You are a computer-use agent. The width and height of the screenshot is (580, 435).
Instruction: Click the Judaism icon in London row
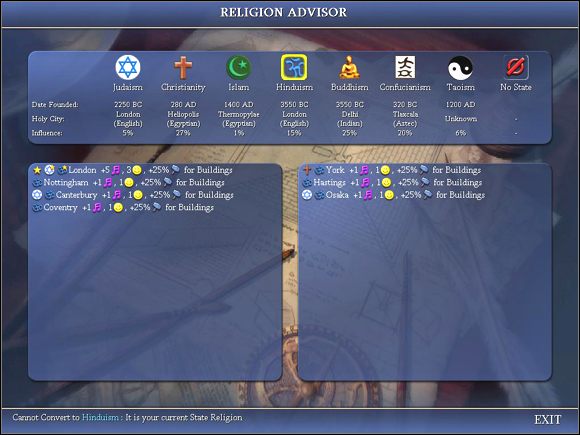coord(49,170)
